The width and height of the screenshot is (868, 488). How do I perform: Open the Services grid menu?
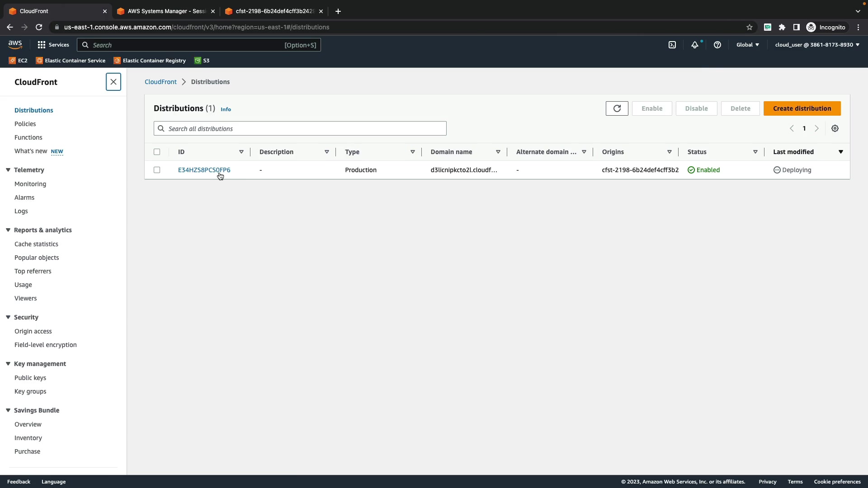point(53,45)
